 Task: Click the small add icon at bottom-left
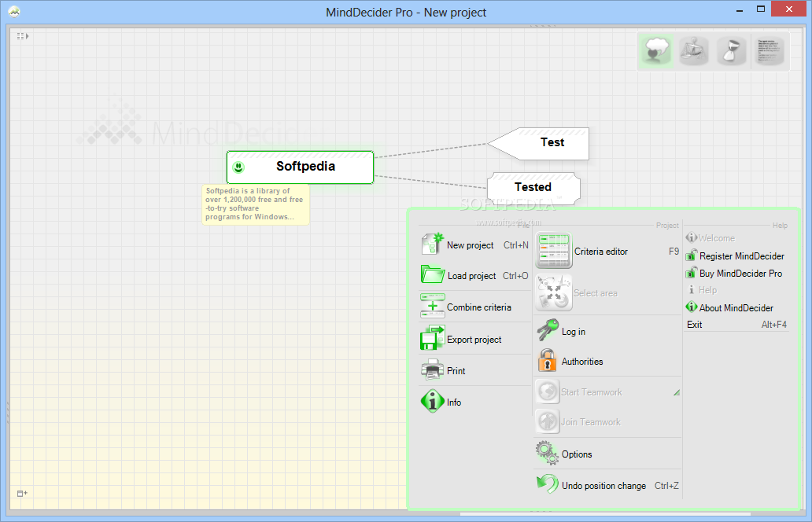point(22,494)
